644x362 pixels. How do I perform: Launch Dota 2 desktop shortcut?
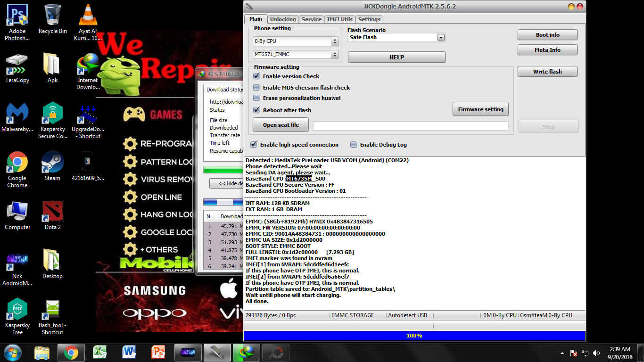pyautogui.click(x=52, y=215)
